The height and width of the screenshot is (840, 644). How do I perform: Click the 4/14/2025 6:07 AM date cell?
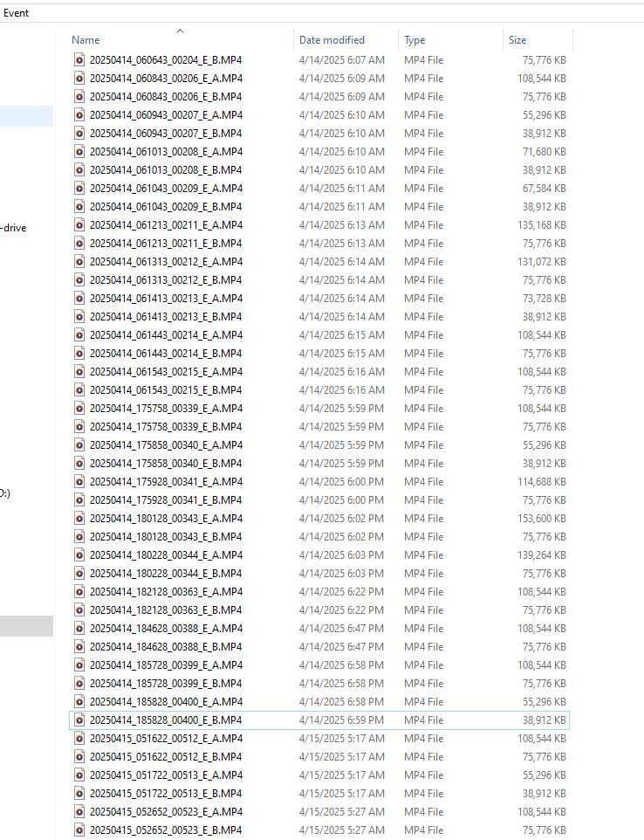(341, 60)
